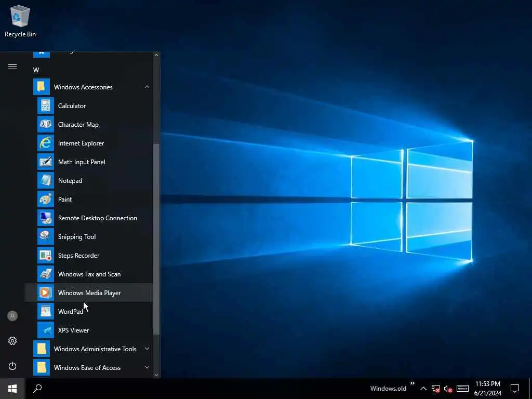Click the Windows Accessories folder icon
This screenshot has width=532, height=399.
(x=42, y=87)
